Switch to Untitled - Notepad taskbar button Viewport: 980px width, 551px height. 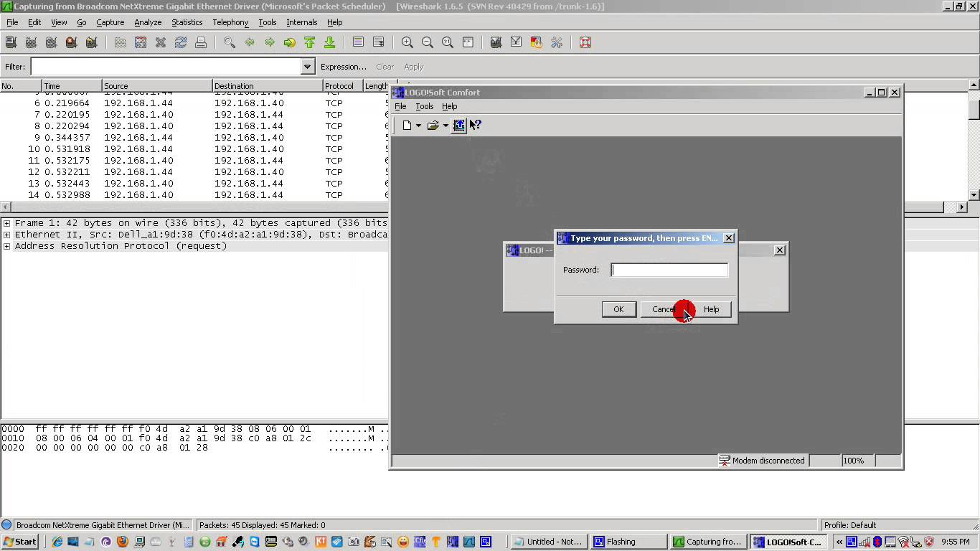pyautogui.click(x=549, y=542)
